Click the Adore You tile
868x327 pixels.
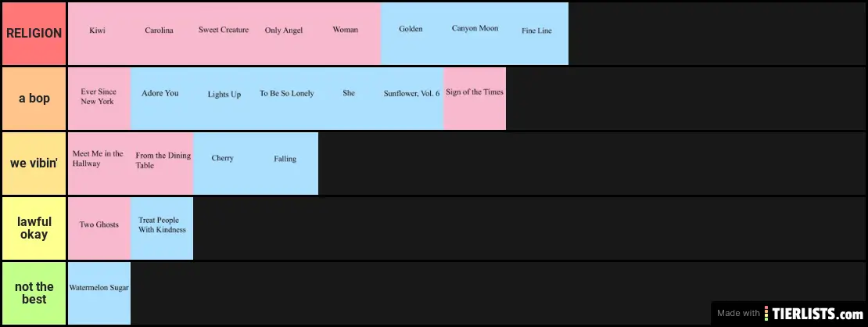click(162, 99)
